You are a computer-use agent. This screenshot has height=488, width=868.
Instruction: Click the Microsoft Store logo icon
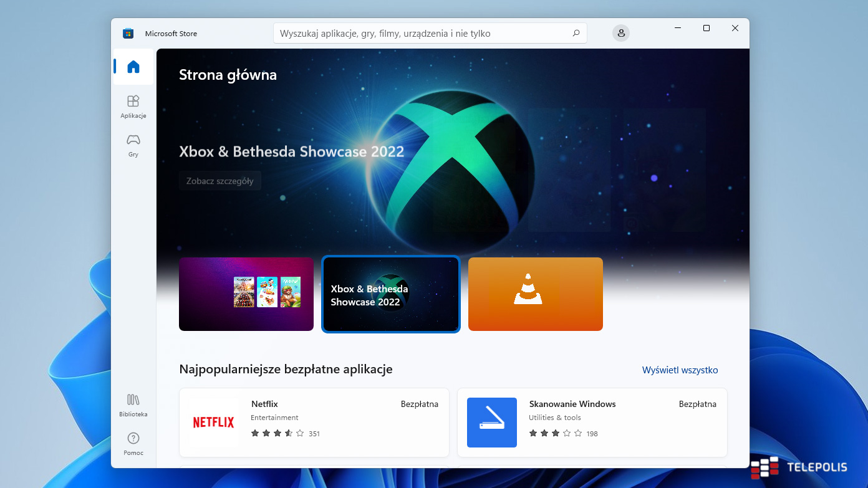point(128,34)
